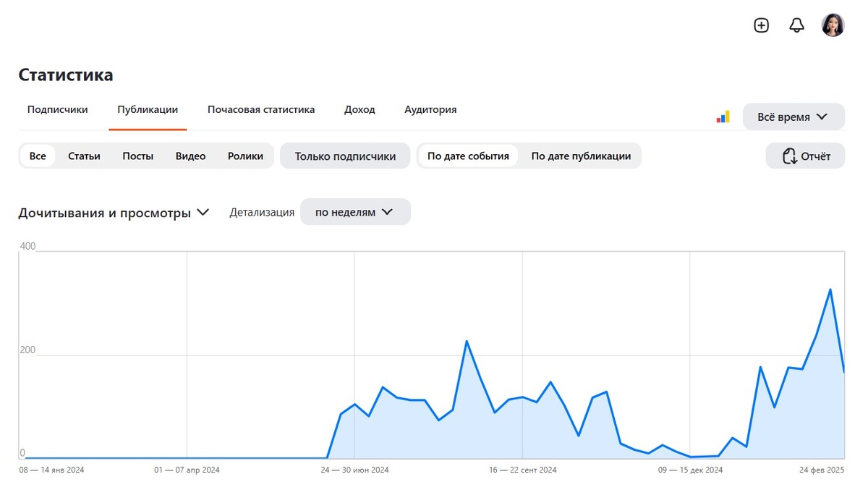Open the Доход tab
The image size is (868, 495).
pos(359,110)
